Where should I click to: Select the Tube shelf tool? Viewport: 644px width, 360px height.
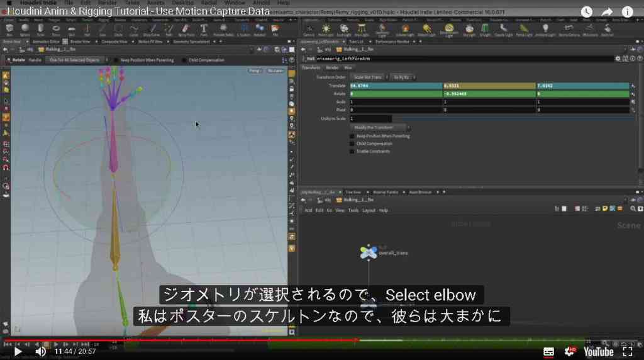click(x=40, y=30)
